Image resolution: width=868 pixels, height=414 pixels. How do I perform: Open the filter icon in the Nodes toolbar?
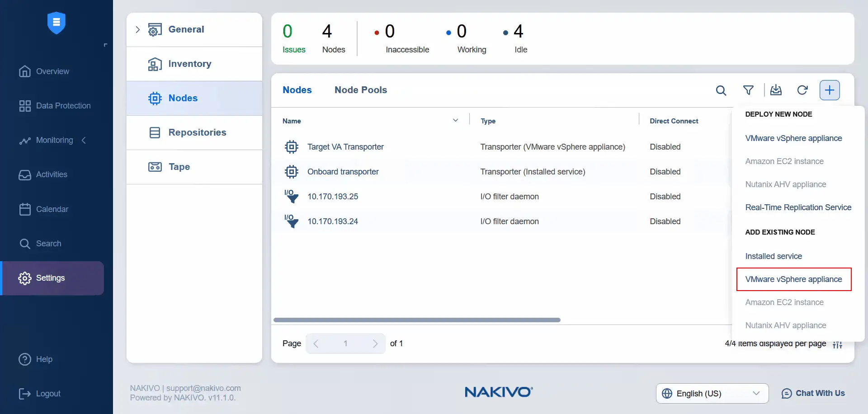748,90
